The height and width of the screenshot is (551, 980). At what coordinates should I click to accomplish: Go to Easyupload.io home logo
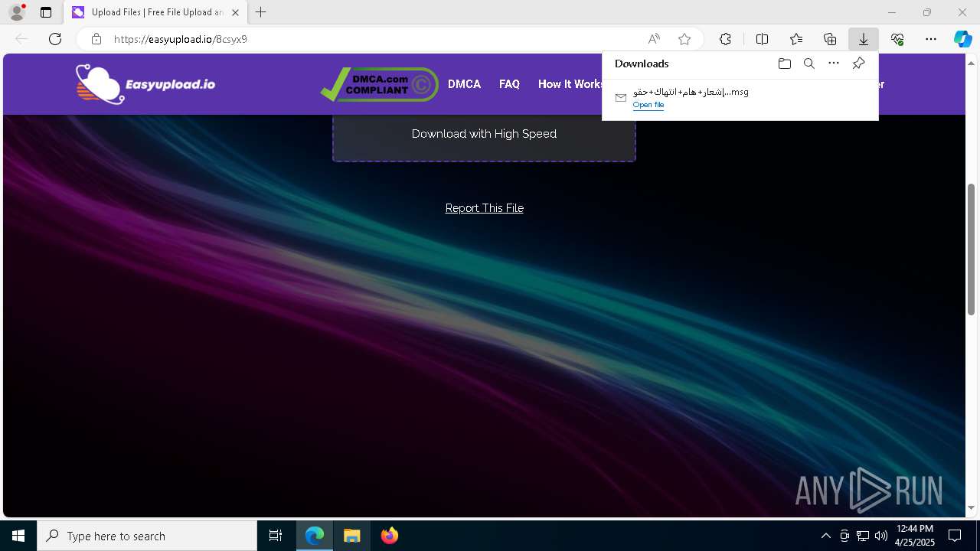coord(145,84)
